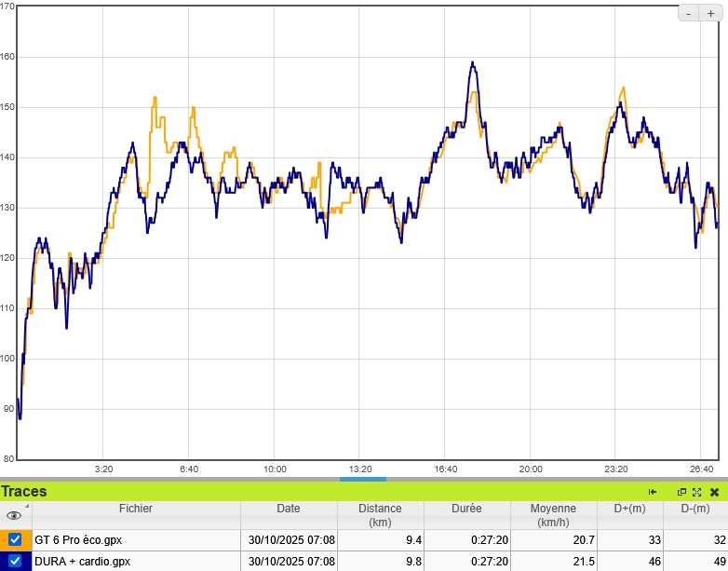
Task: Zoom out the chart with minus button
Action: [x=688, y=13]
